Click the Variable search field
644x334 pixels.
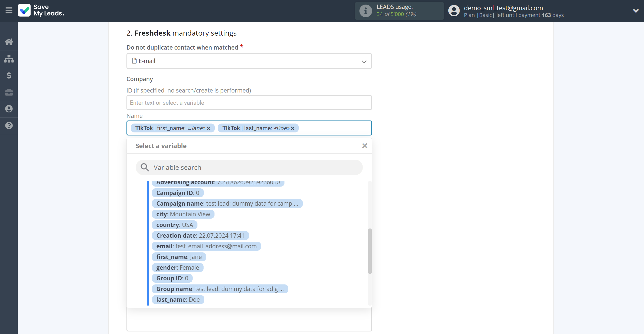pyautogui.click(x=249, y=168)
